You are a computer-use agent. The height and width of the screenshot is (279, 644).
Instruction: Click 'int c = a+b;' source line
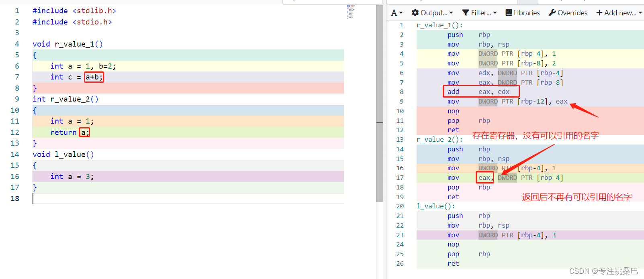pyautogui.click(x=76, y=77)
